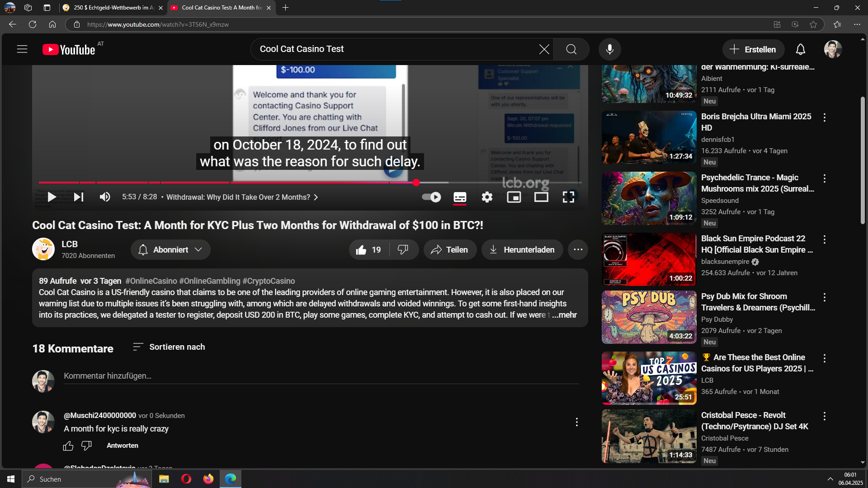Reply to comment via Antworten
Viewport: 868px width, 488px height.
pyautogui.click(x=123, y=446)
